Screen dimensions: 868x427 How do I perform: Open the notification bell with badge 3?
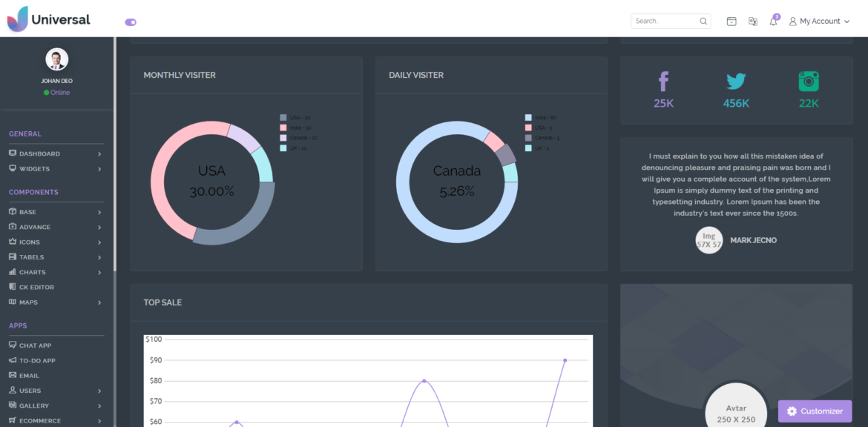click(x=772, y=21)
